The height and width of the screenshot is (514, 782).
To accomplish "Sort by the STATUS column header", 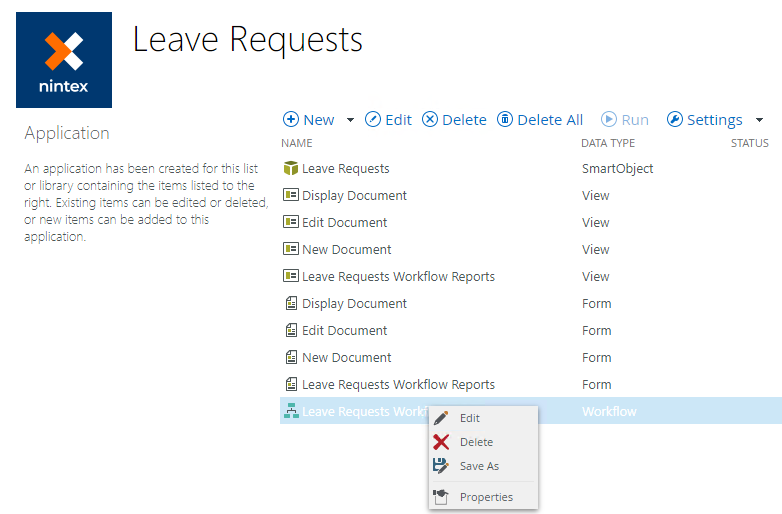I will 750,143.
